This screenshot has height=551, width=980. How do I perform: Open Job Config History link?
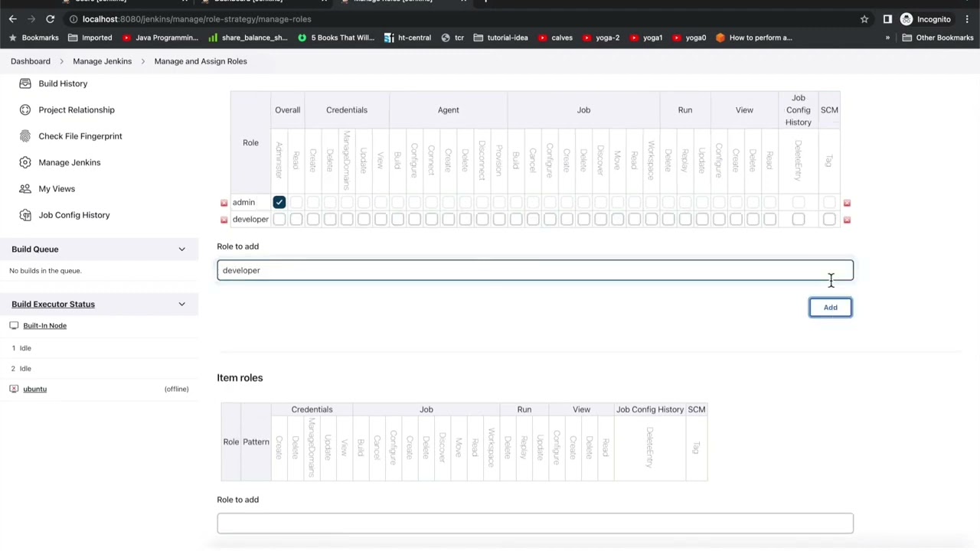point(74,215)
